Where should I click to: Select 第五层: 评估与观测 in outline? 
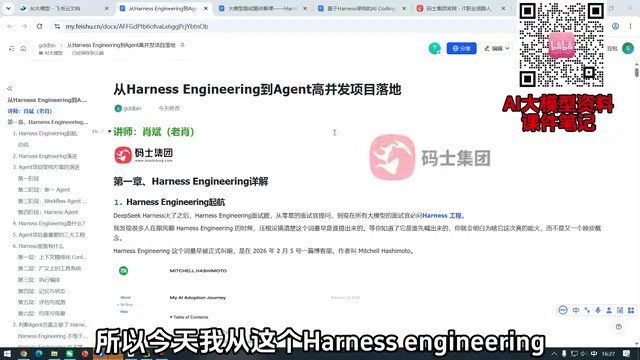tap(41, 302)
